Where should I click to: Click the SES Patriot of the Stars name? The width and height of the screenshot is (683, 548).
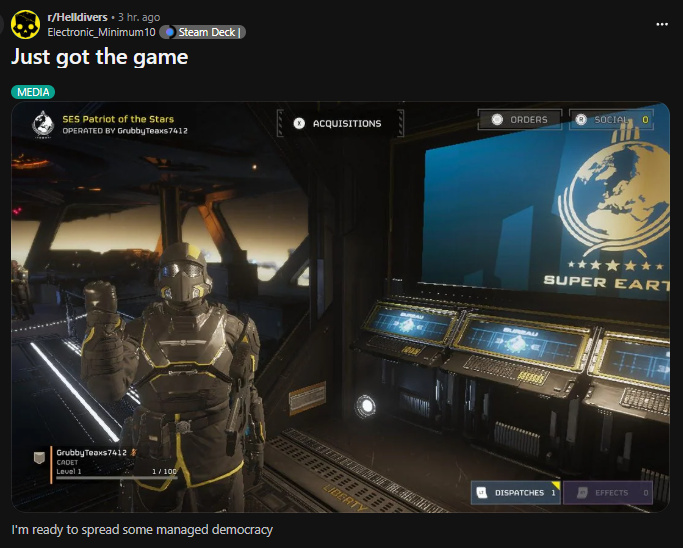(118, 119)
